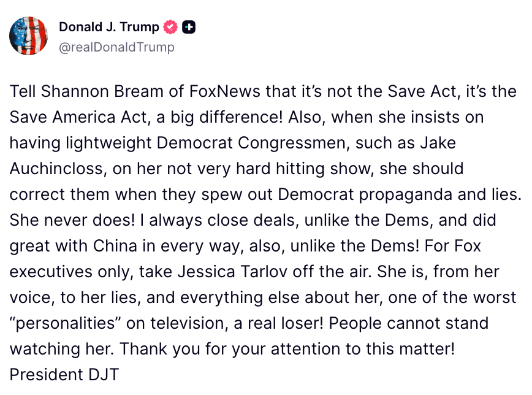Click the phrase "Democrat propaganda" in the post
This screenshot has height=395, width=532.
pos(365,194)
